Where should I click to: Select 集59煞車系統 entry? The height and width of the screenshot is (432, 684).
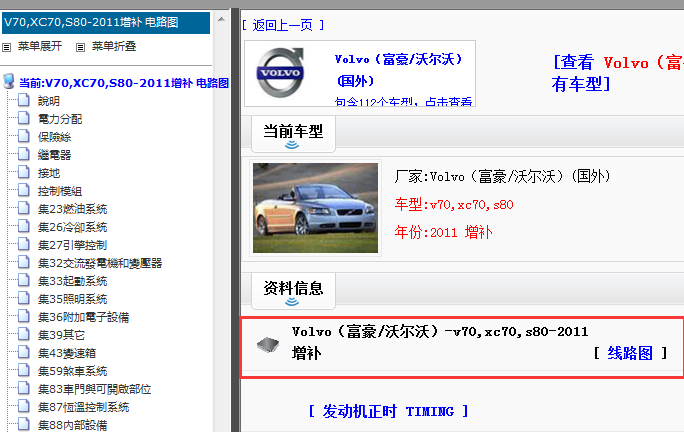coord(72,371)
